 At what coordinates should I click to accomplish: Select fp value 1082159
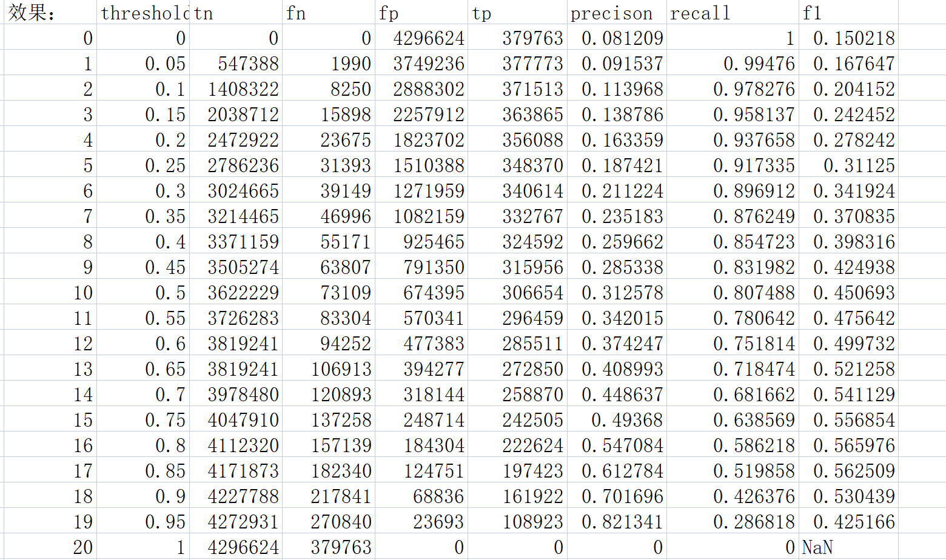pos(421,216)
